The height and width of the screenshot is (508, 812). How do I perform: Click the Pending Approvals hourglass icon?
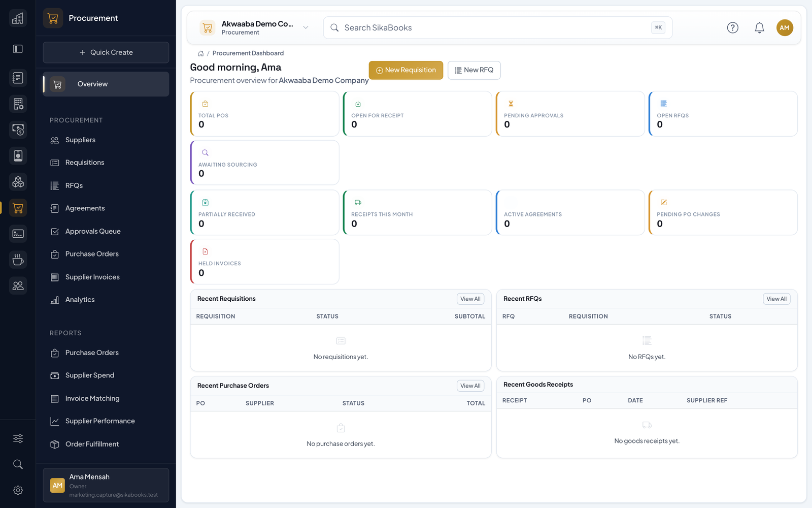point(511,104)
